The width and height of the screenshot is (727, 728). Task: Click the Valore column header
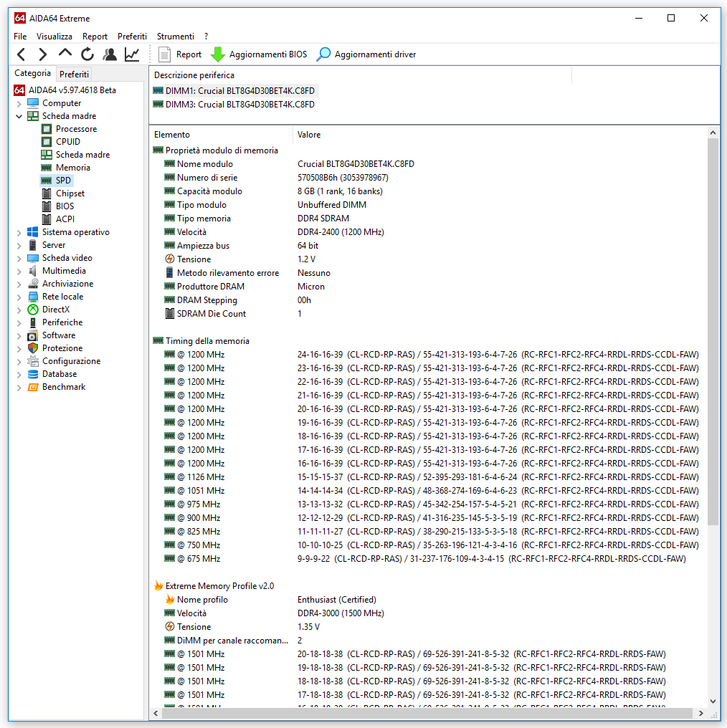coord(309,135)
